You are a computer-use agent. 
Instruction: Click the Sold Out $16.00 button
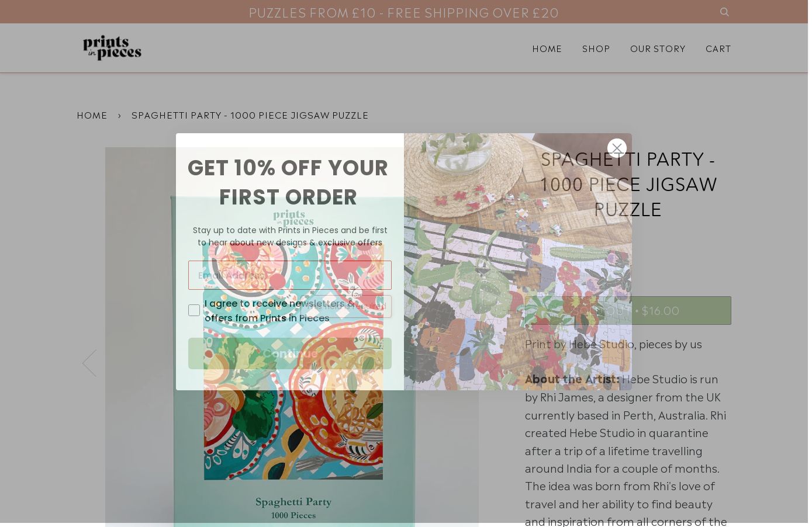(x=628, y=310)
